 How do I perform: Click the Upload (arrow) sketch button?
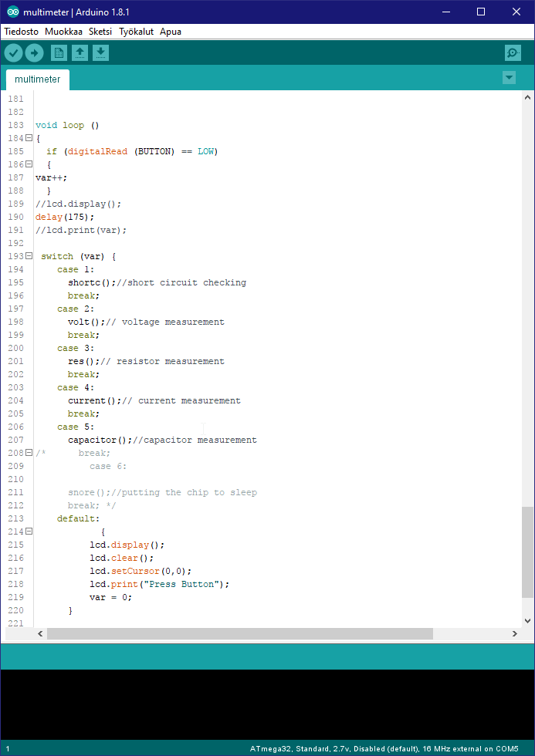[x=34, y=53]
